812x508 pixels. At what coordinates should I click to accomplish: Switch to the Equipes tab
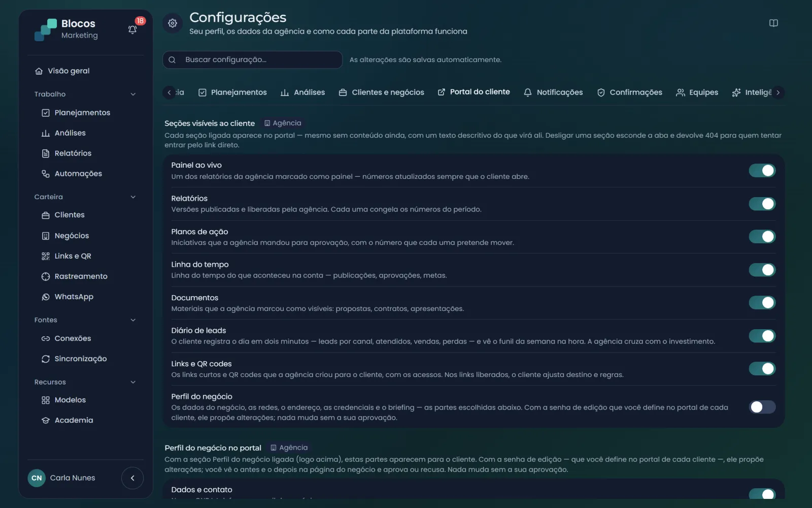[x=697, y=92]
